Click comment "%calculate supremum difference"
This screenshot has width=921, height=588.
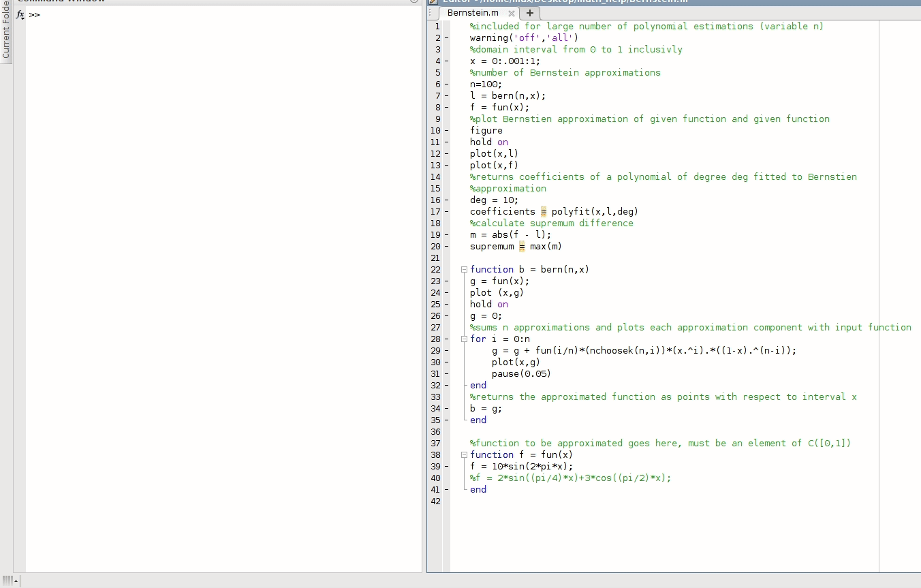(x=551, y=223)
